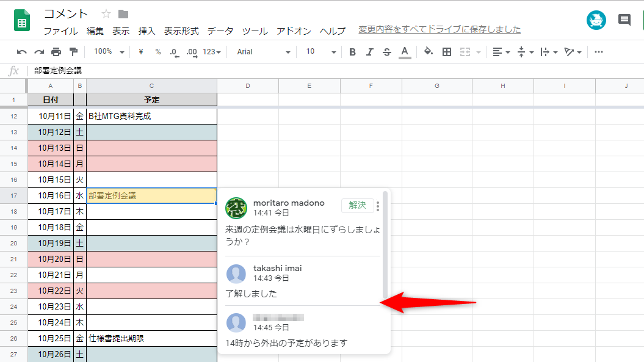Click the Undo icon in the toolbar
Image resolution: width=644 pixels, height=362 pixels.
point(21,52)
